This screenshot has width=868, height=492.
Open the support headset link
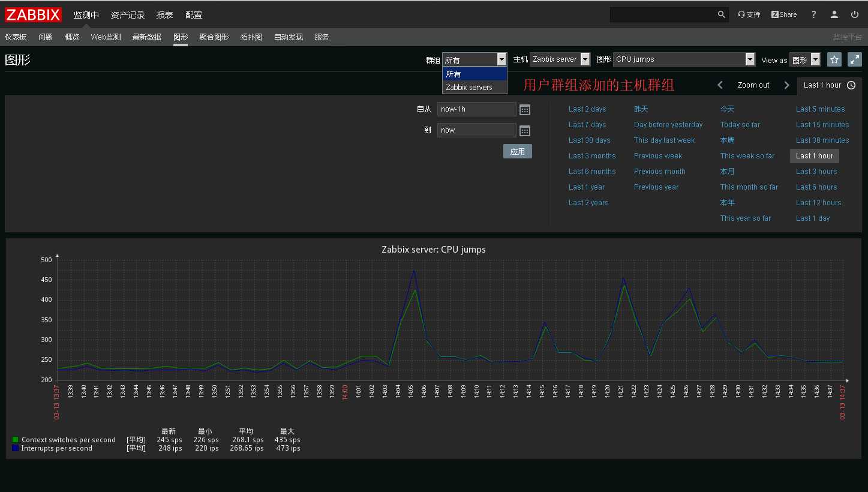click(749, 14)
